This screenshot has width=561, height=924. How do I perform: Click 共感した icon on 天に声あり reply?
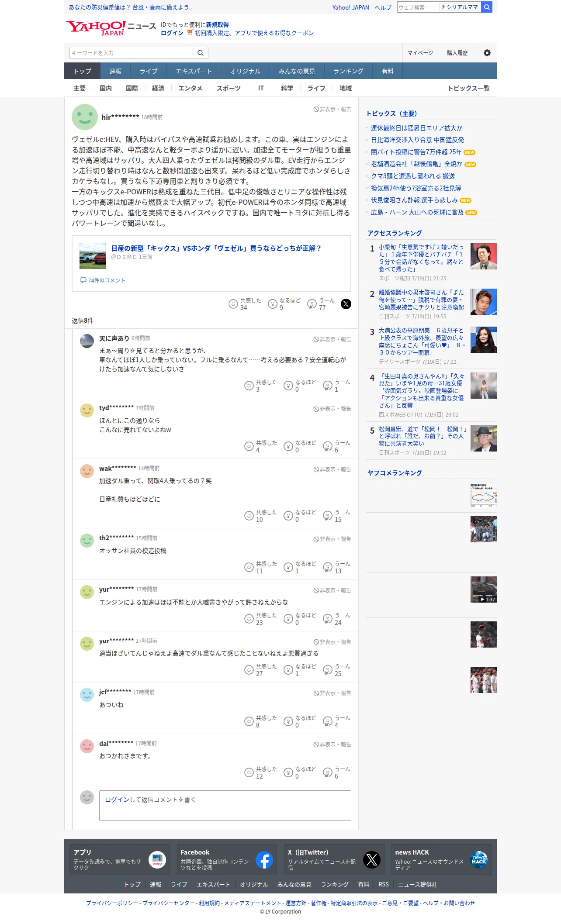pos(249,386)
